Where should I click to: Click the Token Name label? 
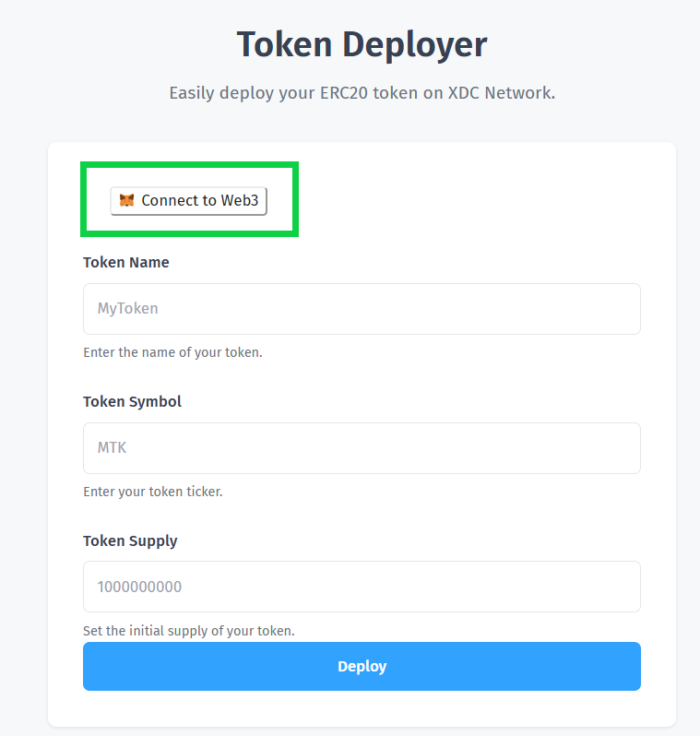(x=126, y=262)
